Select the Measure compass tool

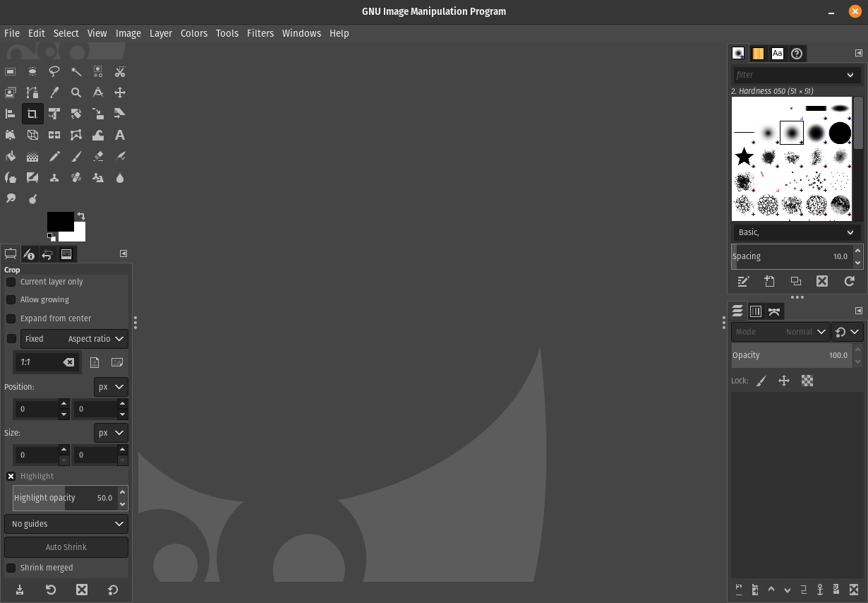pos(98,92)
